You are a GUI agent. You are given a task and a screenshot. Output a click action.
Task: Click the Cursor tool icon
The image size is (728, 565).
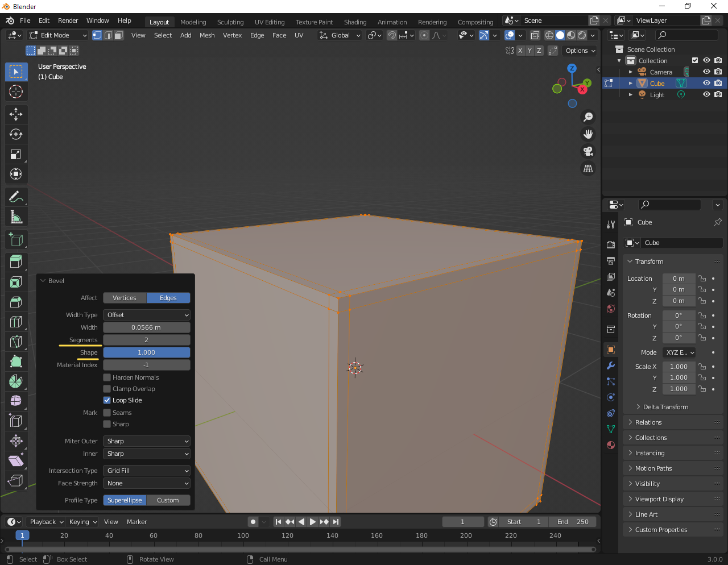tap(16, 92)
